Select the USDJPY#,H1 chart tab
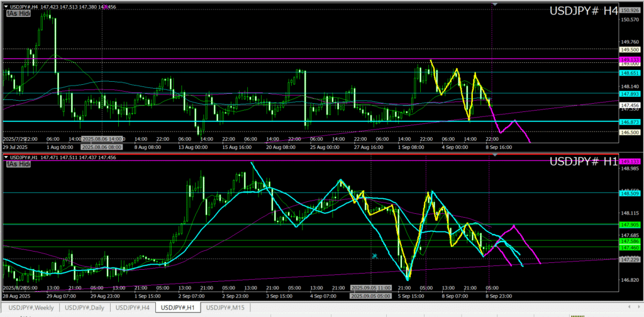644x317 pixels. click(x=178, y=308)
